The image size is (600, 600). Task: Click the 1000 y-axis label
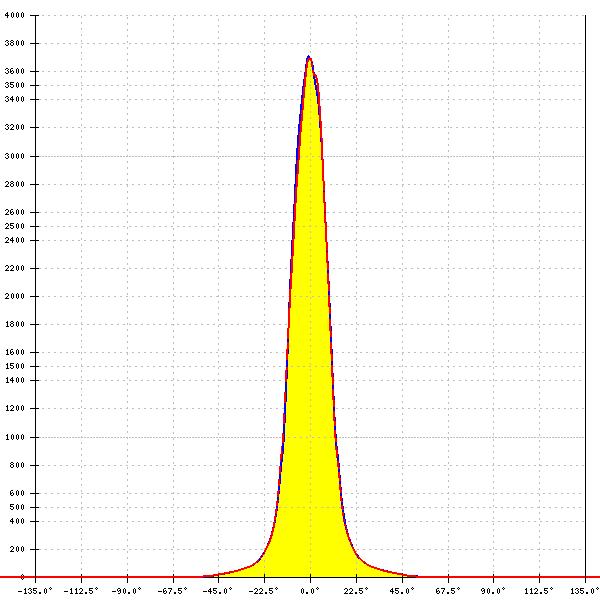(15, 437)
